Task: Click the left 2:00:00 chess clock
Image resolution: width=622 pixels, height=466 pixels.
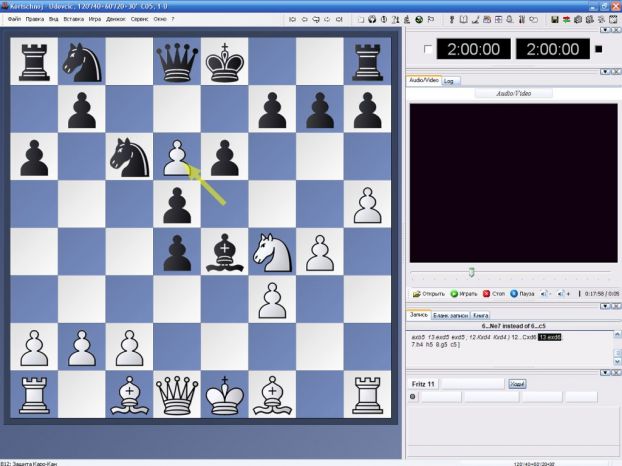Action: coord(474,50)
